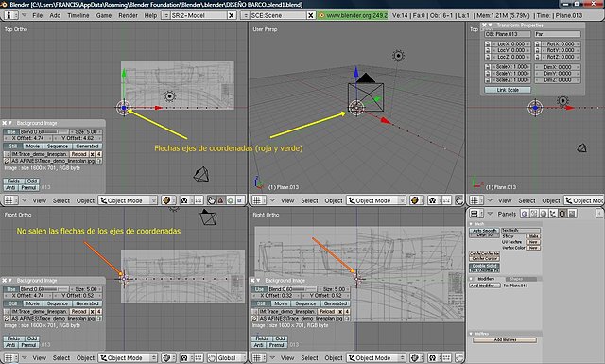Toggle Fields in Top Ortho Background Image
This screenshot has height=364, width=605.
13,181
